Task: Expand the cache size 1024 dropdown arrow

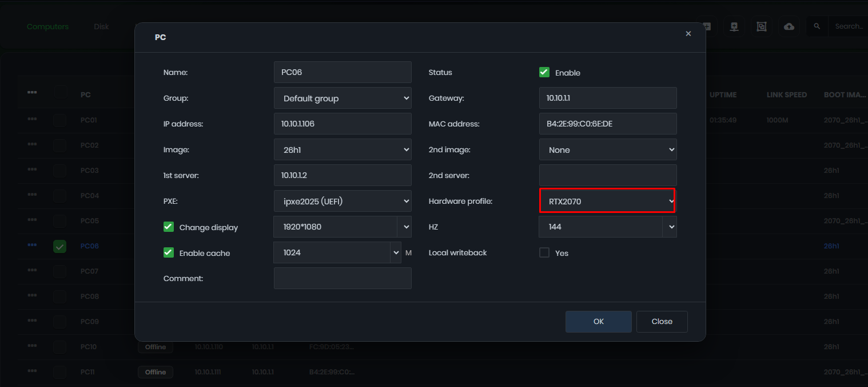Action: (x=396, y=252)
